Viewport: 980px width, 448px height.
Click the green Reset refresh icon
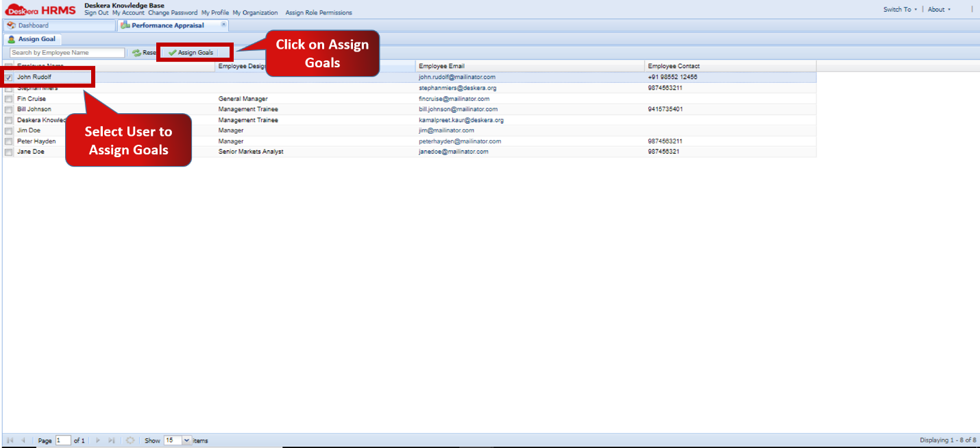[136, 51]
